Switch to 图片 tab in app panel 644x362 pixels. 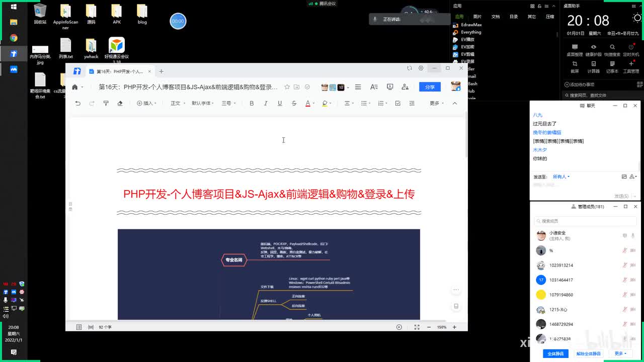(477, 17)
